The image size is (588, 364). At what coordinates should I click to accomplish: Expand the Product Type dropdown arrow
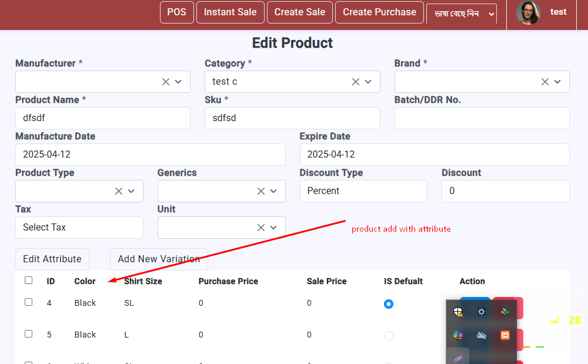click(x=131, y=191)
